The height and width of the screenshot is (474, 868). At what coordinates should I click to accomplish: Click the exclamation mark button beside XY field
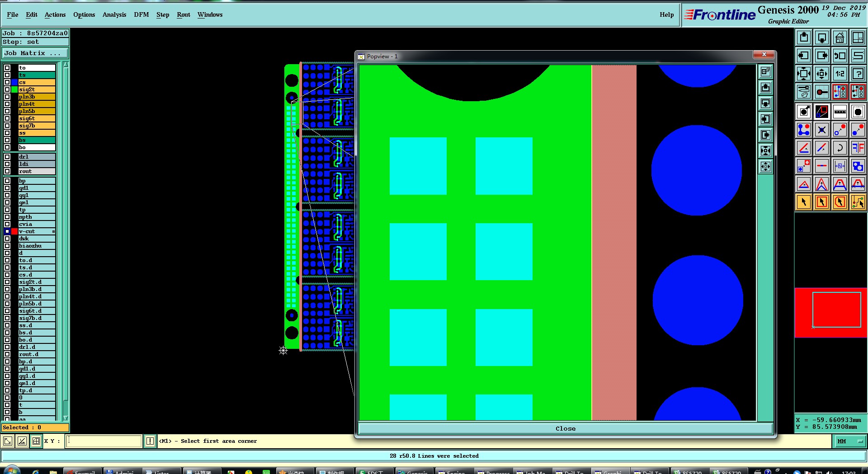(150, 441)
